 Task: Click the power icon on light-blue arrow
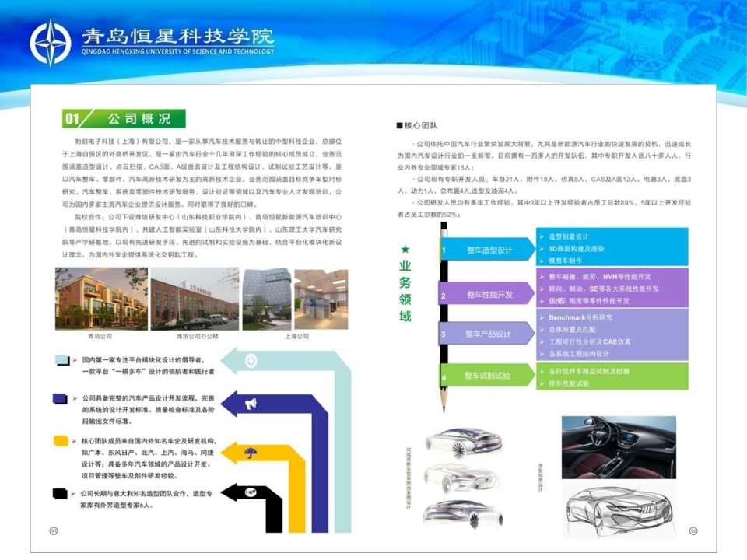point(251,361)
